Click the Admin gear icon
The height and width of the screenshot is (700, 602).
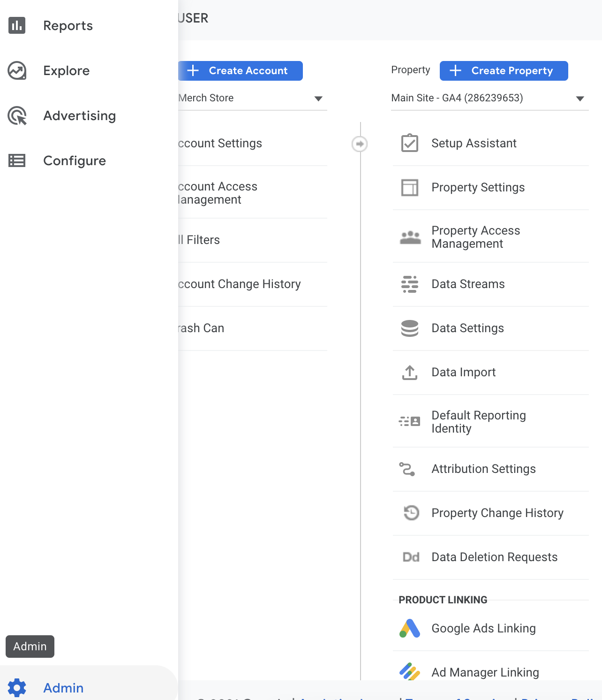pyautogui.click(x=17, y=688)
